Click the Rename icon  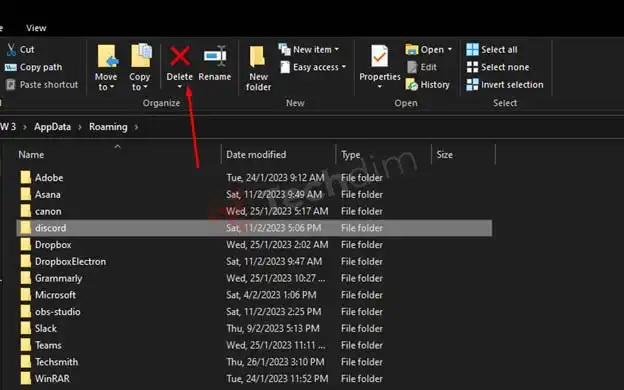click(215, 56)
